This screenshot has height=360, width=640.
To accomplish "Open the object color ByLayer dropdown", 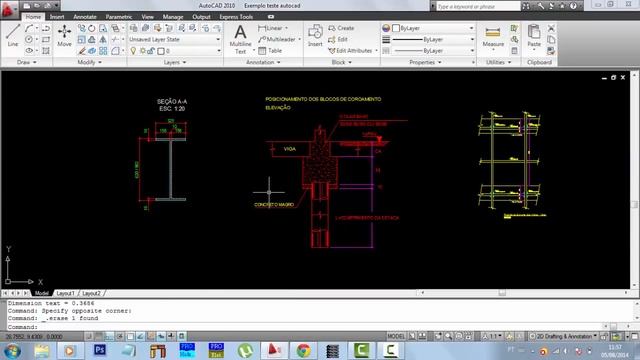I will (x=433, y=28).
